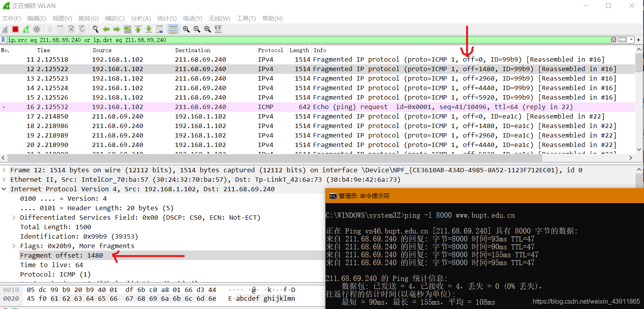Screen dimensions: 644x309
Task: Jump to the first packet icon
Action: coord(138,29)
